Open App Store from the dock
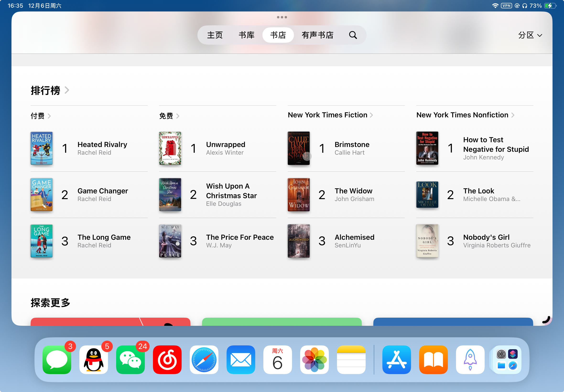The height and width of the screenshot is (392, 564). pyautogui.click(x=396, y=359)
